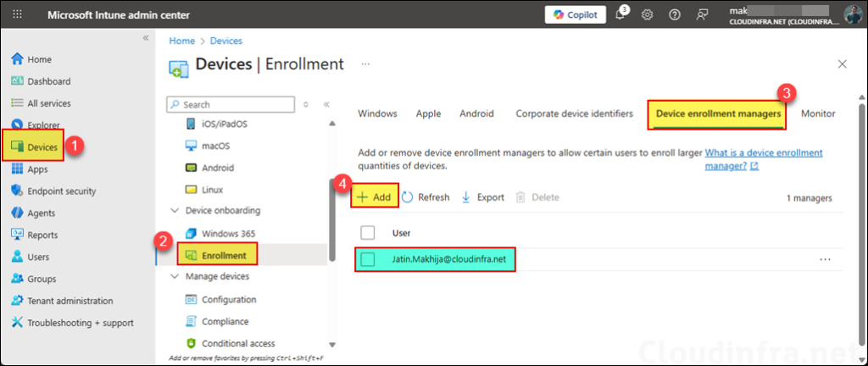Collapse the Device onboarding section
Screen dimensions: 868x366
pos(175,211)
